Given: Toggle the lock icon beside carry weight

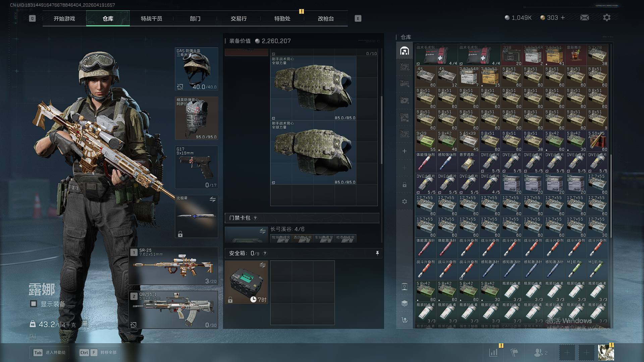Looking at the screenshot, I should click(x=33, y=324).
